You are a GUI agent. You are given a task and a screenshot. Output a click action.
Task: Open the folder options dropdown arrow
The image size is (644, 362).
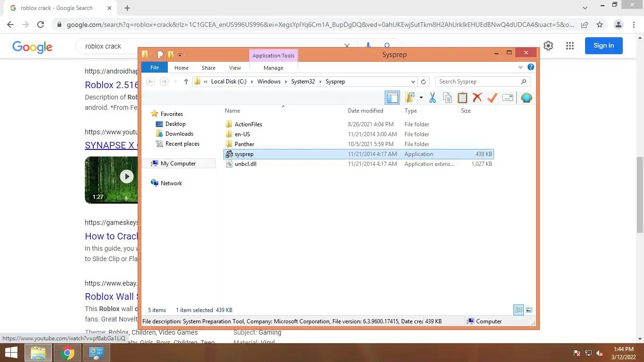[421, 98]
